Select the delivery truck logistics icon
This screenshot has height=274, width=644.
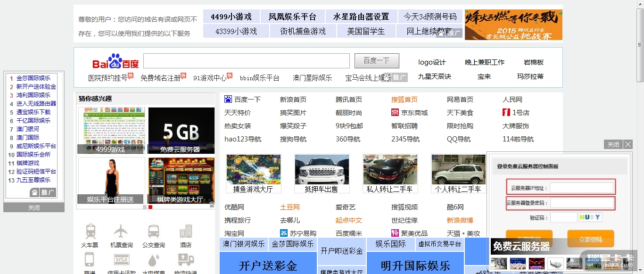(186, 260)
